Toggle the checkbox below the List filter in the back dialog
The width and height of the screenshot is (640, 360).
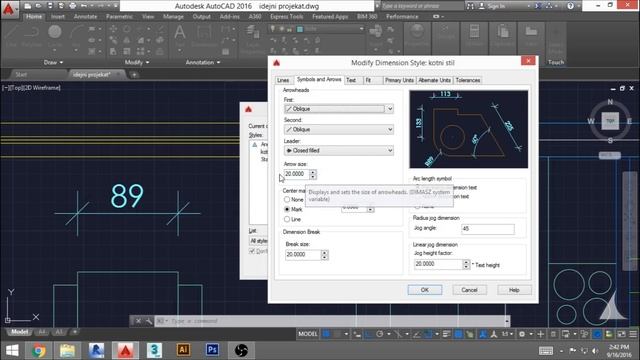point(252,251)
